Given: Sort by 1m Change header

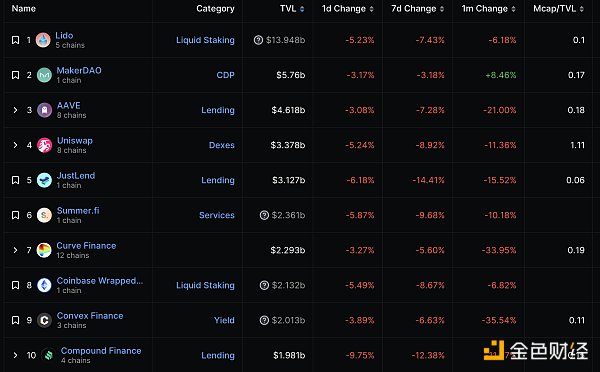Looking at the screenshot, I should click(489, 8).
